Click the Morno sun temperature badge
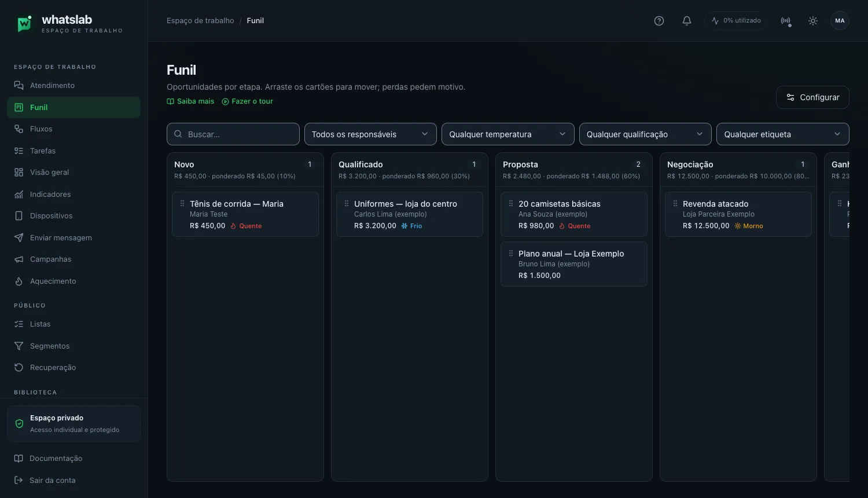 (x=749, y=226)
